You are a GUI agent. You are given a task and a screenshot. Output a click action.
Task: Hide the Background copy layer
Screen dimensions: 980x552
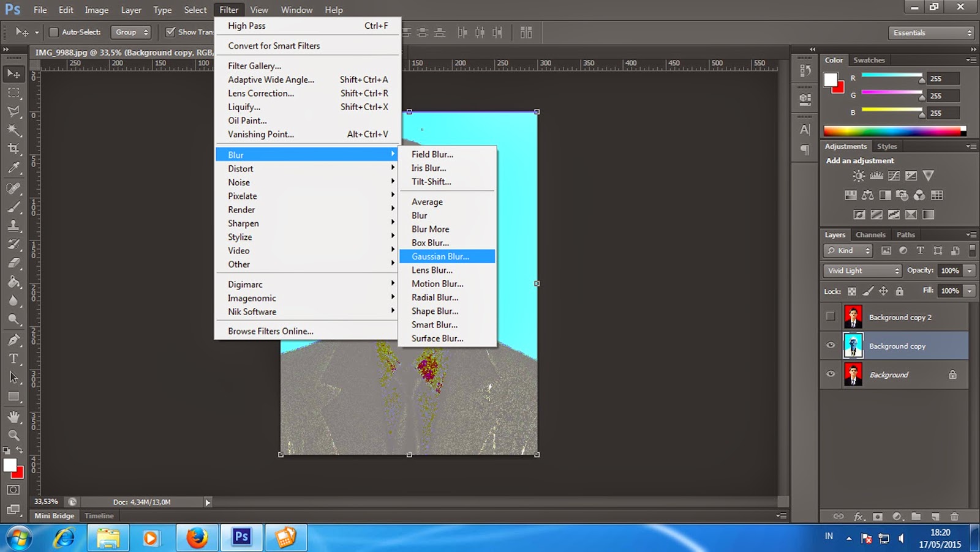point(831,345)
